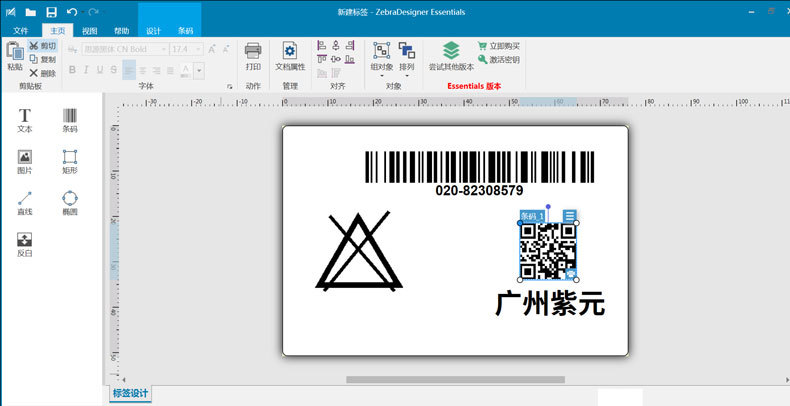Toggle left text alignment
This screenshot has height=406, width=790.
(129, 70)
